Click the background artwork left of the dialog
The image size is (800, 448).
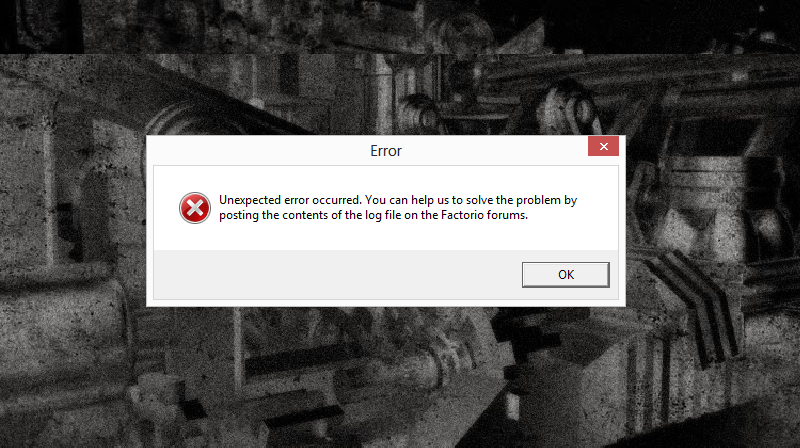73,220
